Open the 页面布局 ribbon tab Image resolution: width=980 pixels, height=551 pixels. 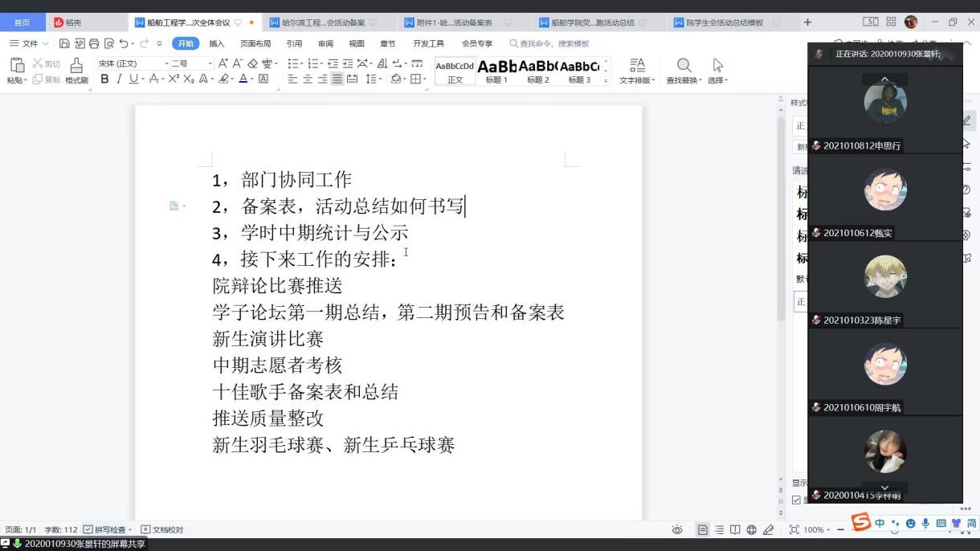[255, 43]
